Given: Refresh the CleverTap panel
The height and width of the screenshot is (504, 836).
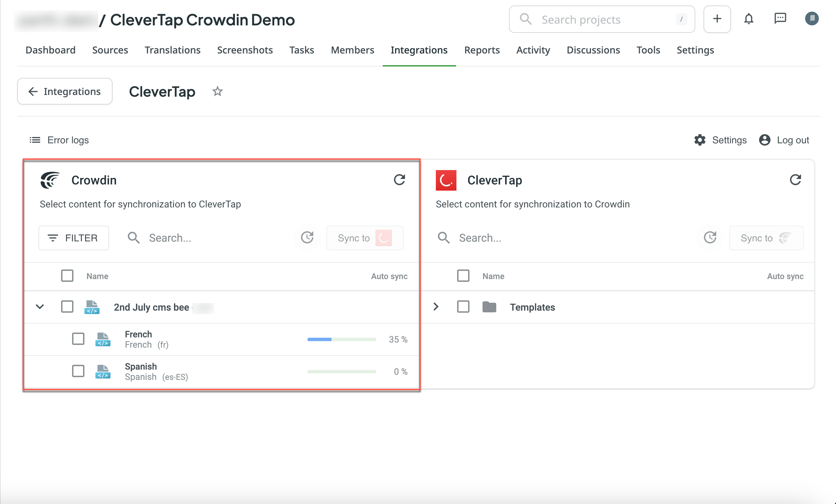Looking at the screenshot, I should coord(796,180).
